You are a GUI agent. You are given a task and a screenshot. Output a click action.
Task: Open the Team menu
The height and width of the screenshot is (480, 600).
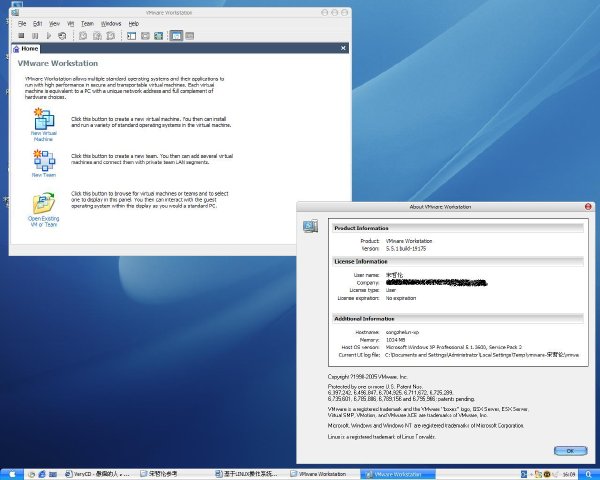pyautogui.click(x=87, y=24)
